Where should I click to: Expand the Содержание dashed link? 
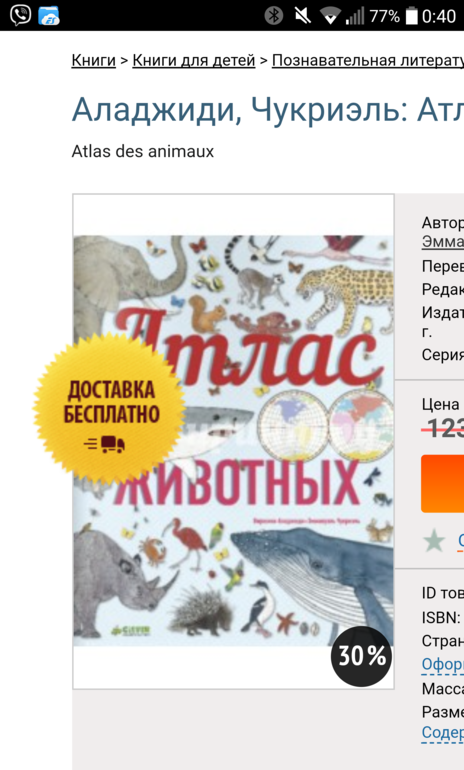[442, 732]
